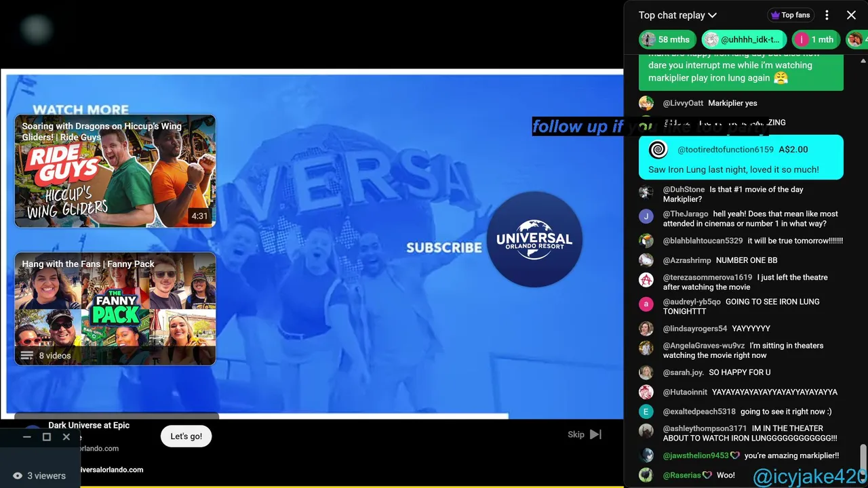The height and width of the screenshot is (488, 868).
Task: Click the @AngelaGraves-wu9vz avatar
Action: [646, 348]
